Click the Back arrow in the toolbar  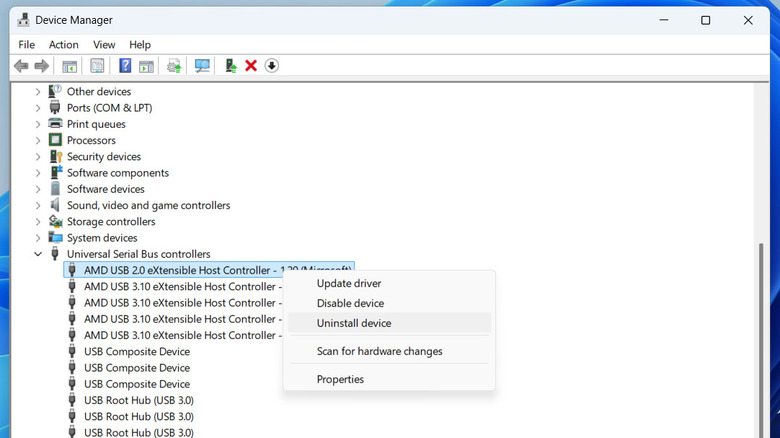point(21,66)
